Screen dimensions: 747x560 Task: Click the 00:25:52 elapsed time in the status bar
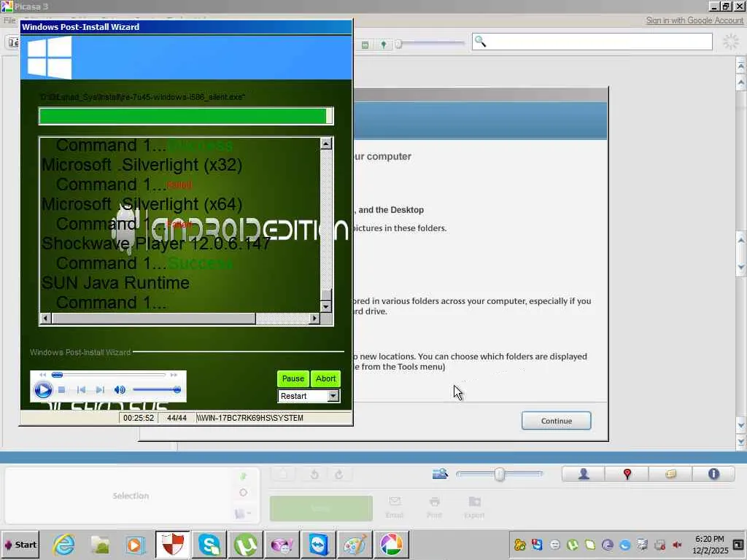tap(138, 418)
